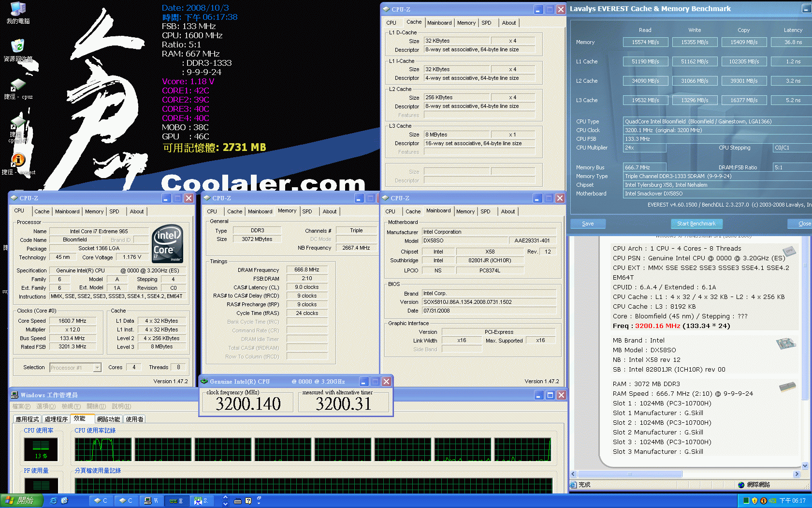Viewport: 812px width, 508px height.
Task: Select Freq 3200.16 MHz red text
Action: pos(657,326)
